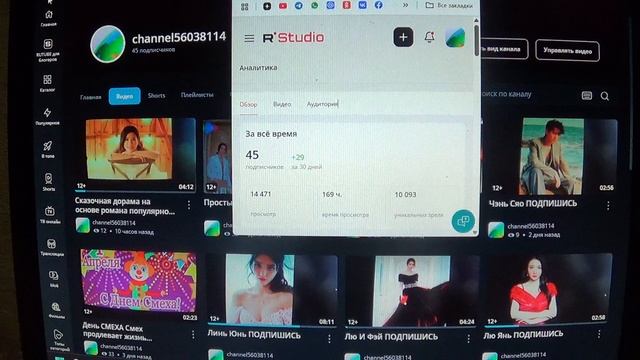Viewport: 640px width, 360px height.
Task: Click the 45 подписчиков count in analytics
Action: coord(264,159)
